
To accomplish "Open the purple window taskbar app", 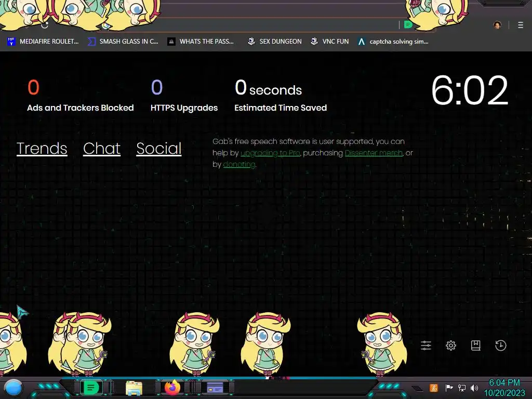I will 215,388.
